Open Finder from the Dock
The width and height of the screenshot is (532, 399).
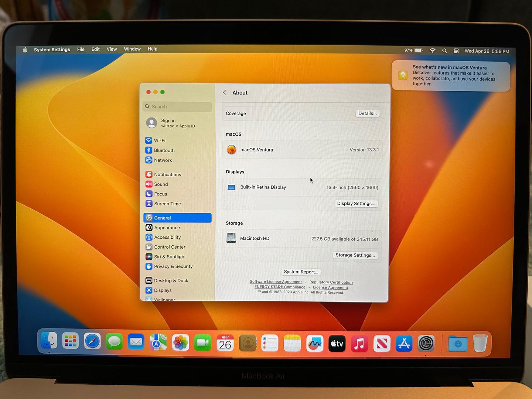point(49,340)
